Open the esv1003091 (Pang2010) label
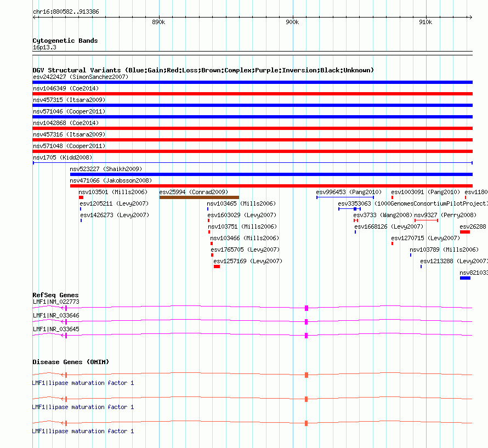This screenshot has height=448, width=488. coord(425,192)
